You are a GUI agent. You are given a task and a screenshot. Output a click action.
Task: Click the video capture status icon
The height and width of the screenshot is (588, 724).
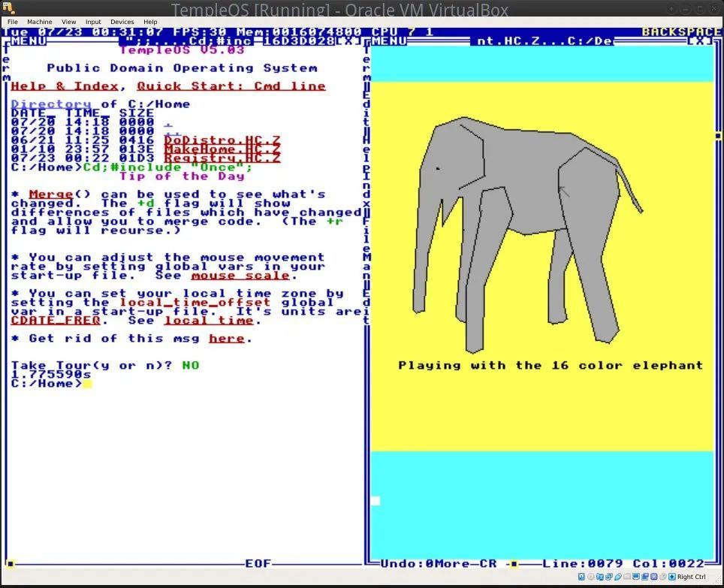point(645,577)
